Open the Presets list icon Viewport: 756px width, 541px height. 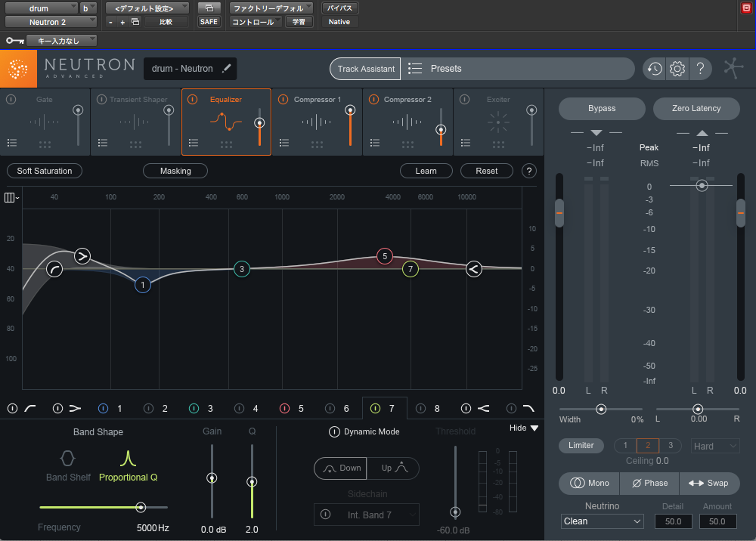pyautogui.click(x=414, y=69)
